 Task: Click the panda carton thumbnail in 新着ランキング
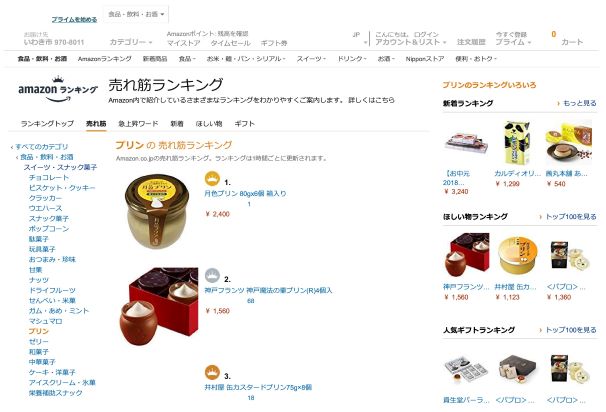coord(517,143)
